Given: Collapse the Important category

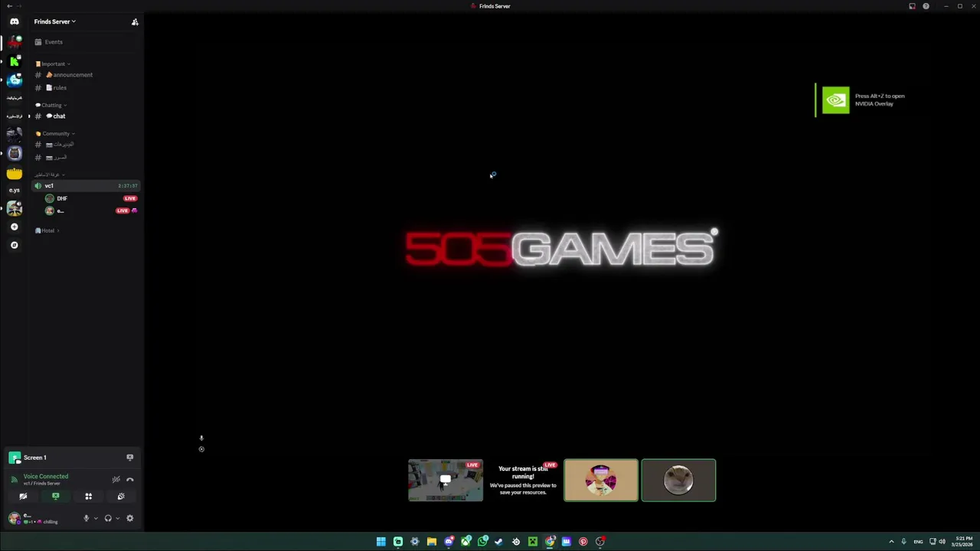Looking at the screenshot, I should pos(53,64).
